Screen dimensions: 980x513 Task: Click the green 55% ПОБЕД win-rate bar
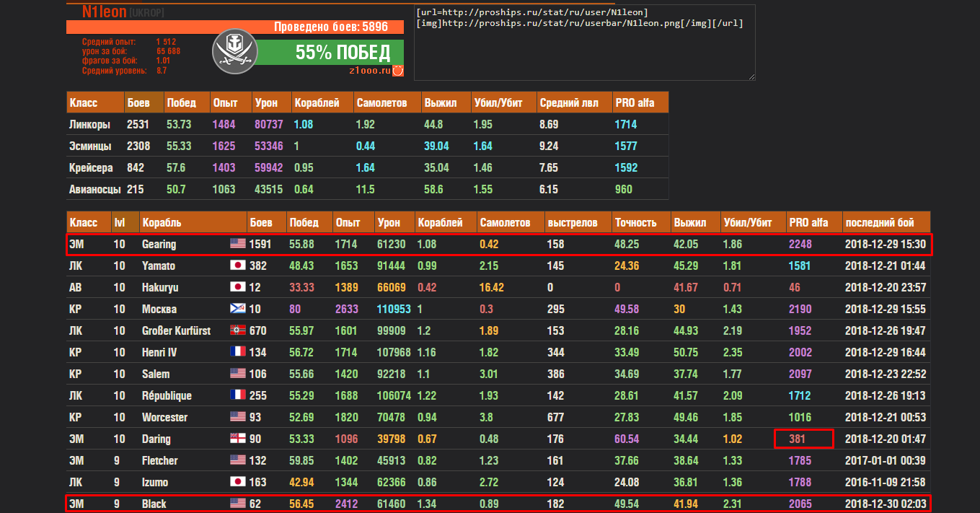[331, 52]
